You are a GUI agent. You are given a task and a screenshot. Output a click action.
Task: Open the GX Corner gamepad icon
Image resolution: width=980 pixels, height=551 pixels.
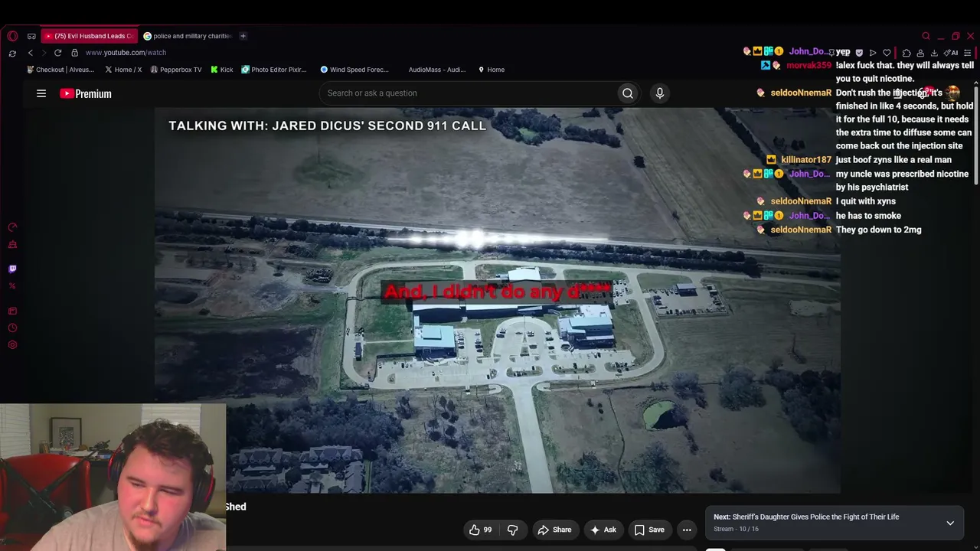coord(31,36)
